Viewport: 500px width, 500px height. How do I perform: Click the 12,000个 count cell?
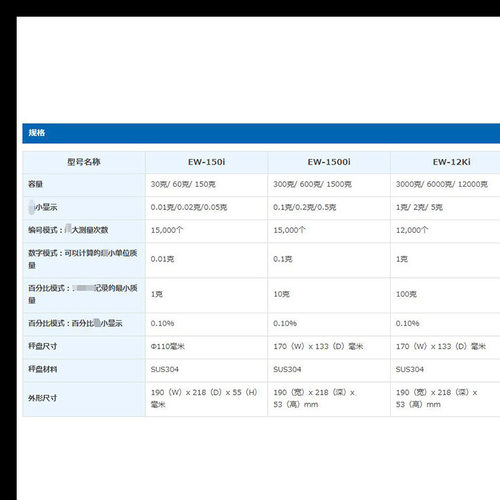point(445,231)
